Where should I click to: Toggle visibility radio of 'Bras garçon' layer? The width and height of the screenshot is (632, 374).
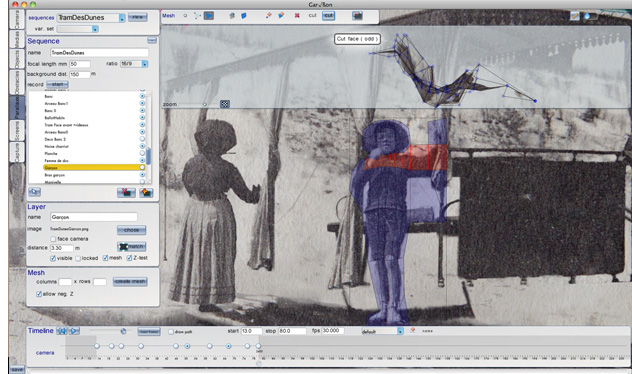tap(142, 175)
